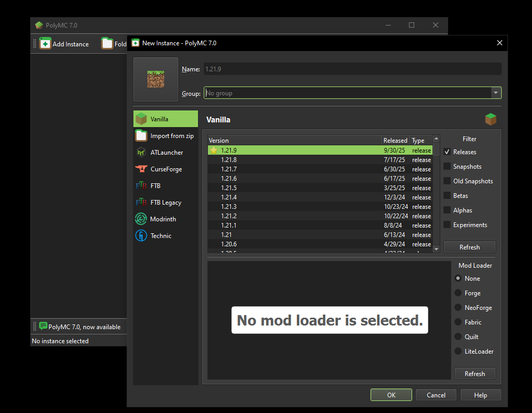
Task: Select version 1.21.4 row
Action: 320,197
